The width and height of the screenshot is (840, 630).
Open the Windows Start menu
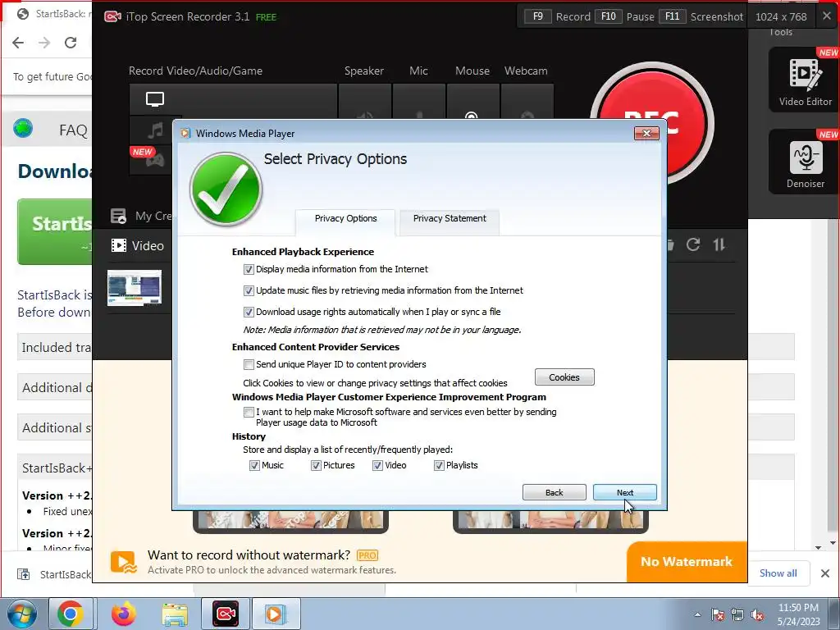(x=21, y=614)
